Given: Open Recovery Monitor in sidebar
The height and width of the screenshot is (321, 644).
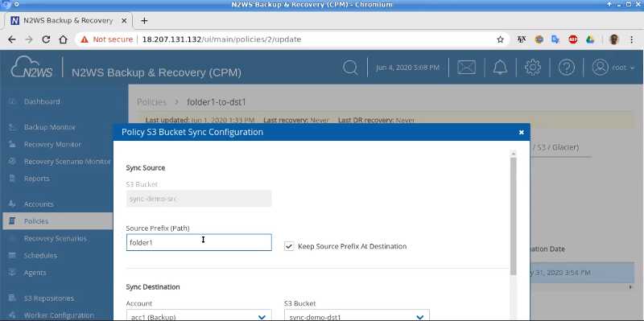Looking at the screenshot, I should [52, 145].
